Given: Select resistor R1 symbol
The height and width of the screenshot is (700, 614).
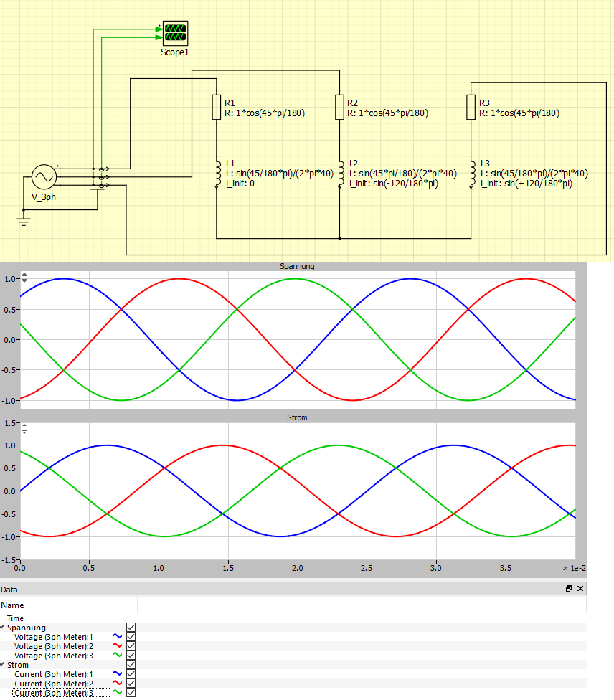Looking at the screenshot, I should (x=216, y=107).
